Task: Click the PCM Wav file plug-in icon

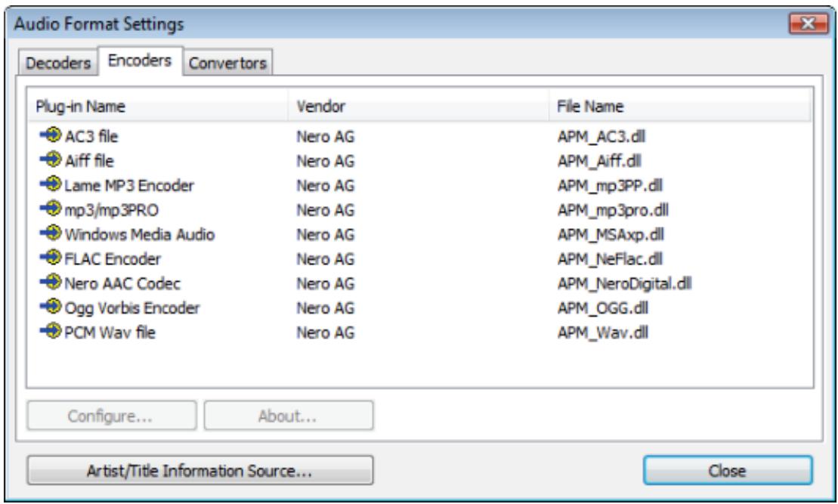Action: coord(51,332)
